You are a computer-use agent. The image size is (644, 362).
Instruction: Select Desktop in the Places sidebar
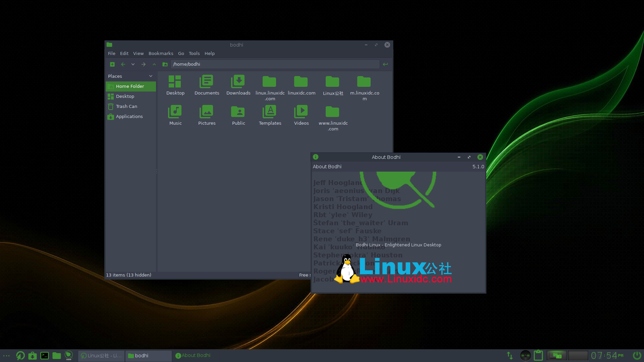click(131, 96)
